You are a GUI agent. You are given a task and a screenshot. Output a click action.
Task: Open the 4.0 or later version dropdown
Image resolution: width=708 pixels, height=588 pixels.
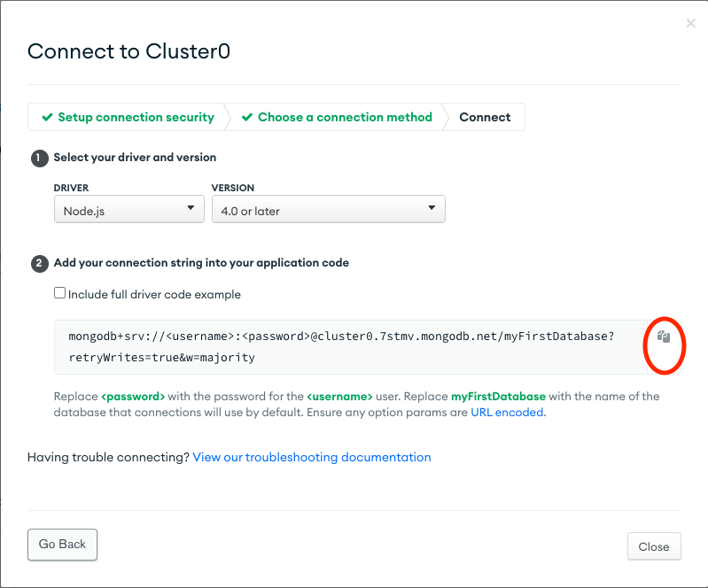(x=328, y=209)
